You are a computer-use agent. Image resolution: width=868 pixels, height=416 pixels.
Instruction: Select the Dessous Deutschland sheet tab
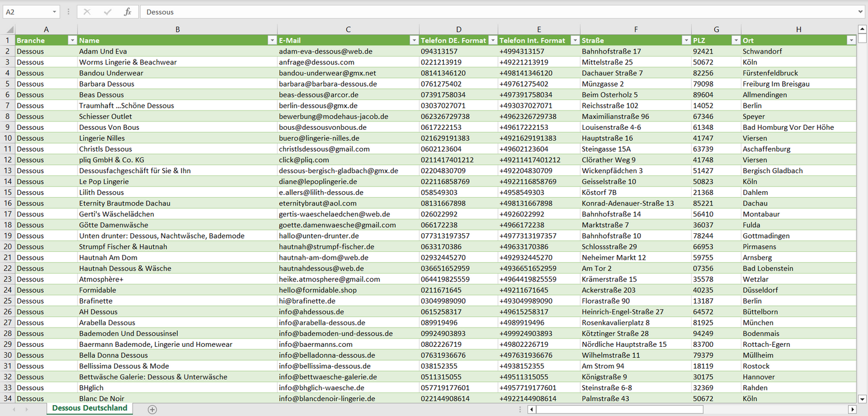coord(90,408)
